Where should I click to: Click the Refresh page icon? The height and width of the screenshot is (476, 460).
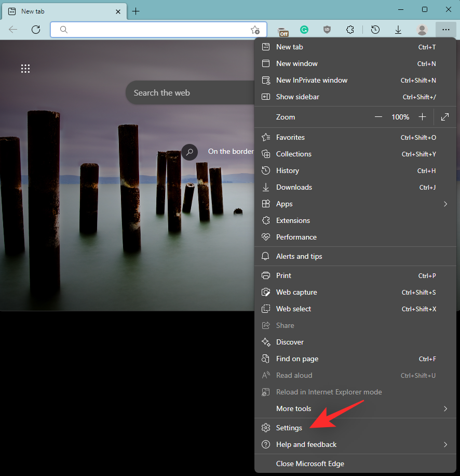pos(36,30)
